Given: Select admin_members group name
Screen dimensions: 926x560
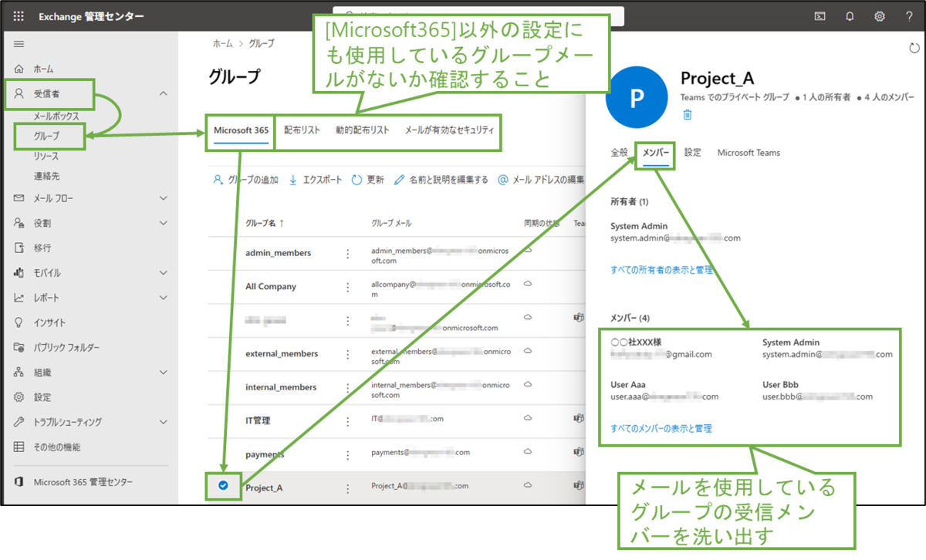Looking at the screenshot, I should click(279, 253).
